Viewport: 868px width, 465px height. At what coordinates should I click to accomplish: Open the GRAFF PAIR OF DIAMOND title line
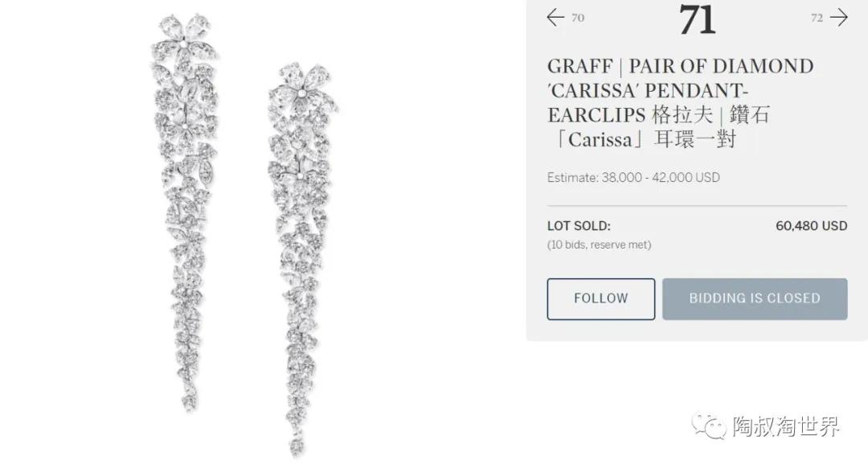pyautogui.click(x=681, y=66)
